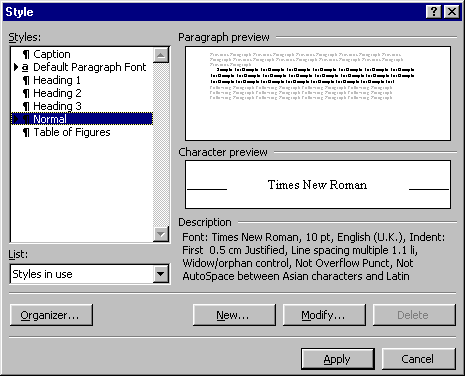Apply the selected style
The image size is (465, 376).
pos(338,359)
